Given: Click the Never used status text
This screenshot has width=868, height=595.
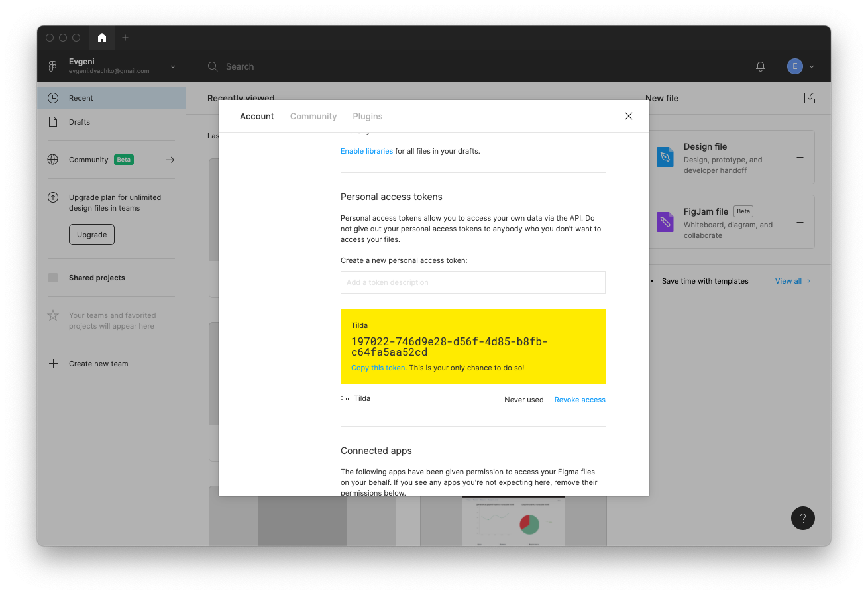Looking at the screenshot, I should (x=524, y=400).
